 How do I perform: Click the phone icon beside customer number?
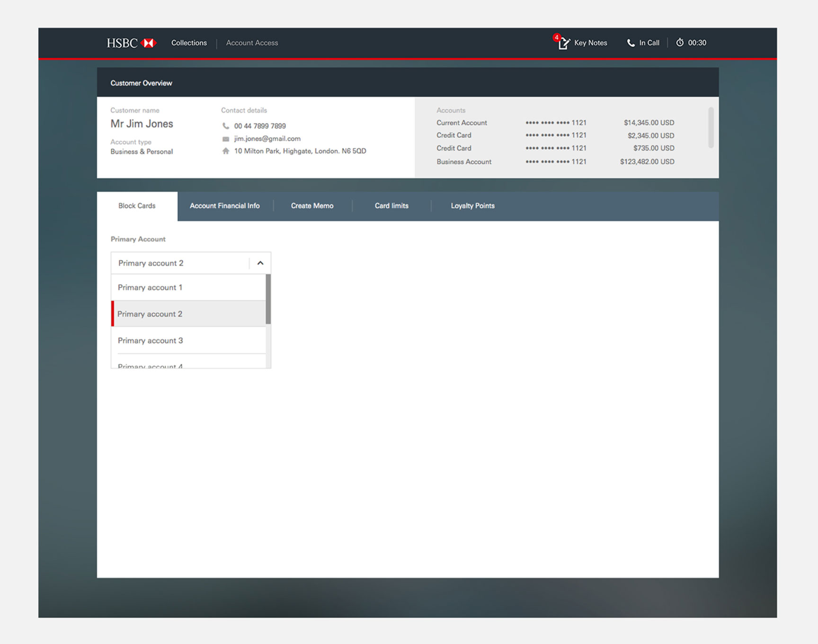[x=226, y=126]
